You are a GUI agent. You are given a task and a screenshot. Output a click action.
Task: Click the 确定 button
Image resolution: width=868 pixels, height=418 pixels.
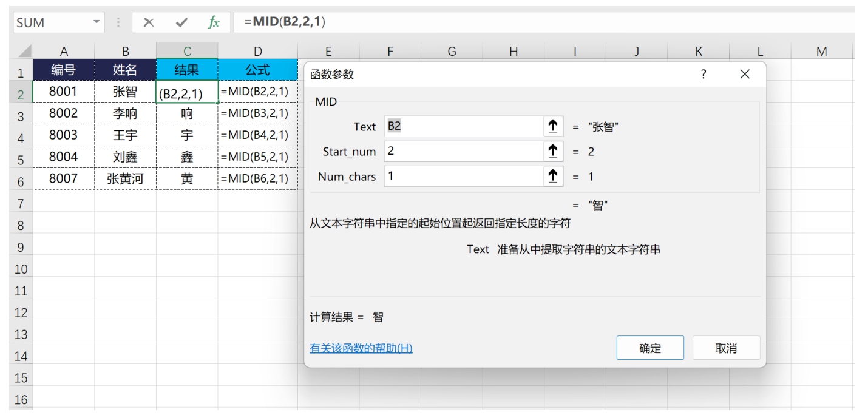pos(649,348)
